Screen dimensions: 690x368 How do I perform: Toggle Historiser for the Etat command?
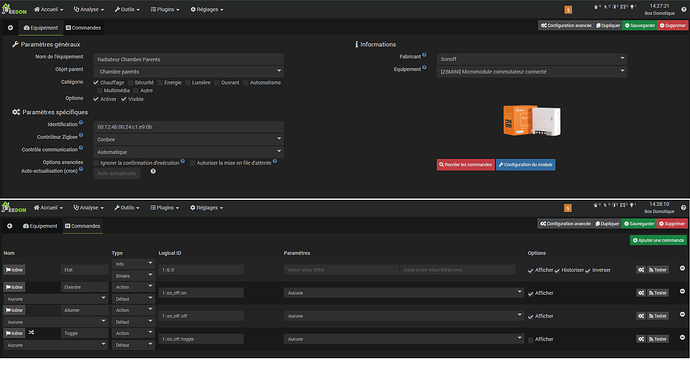557,271
